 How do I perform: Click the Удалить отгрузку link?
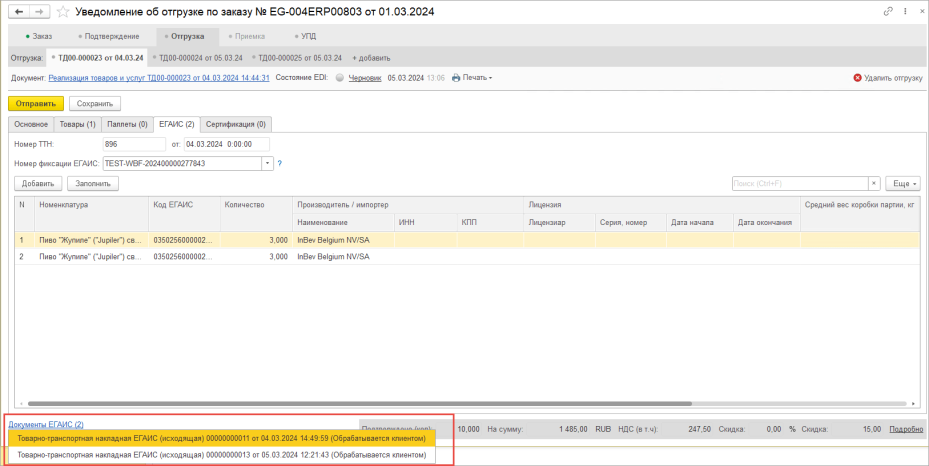[893, 78]
